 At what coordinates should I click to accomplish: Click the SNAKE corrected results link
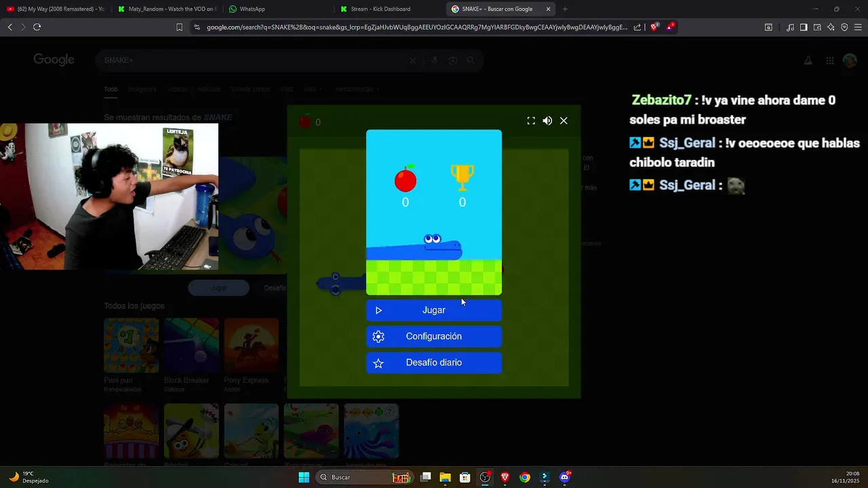pyautogui.click(x=218, y=117)
